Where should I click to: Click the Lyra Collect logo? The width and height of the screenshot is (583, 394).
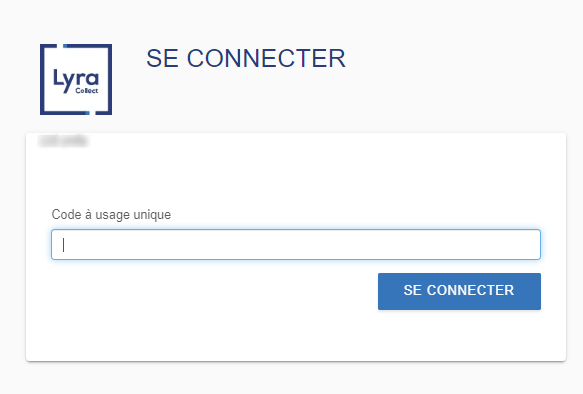point(76,79)
